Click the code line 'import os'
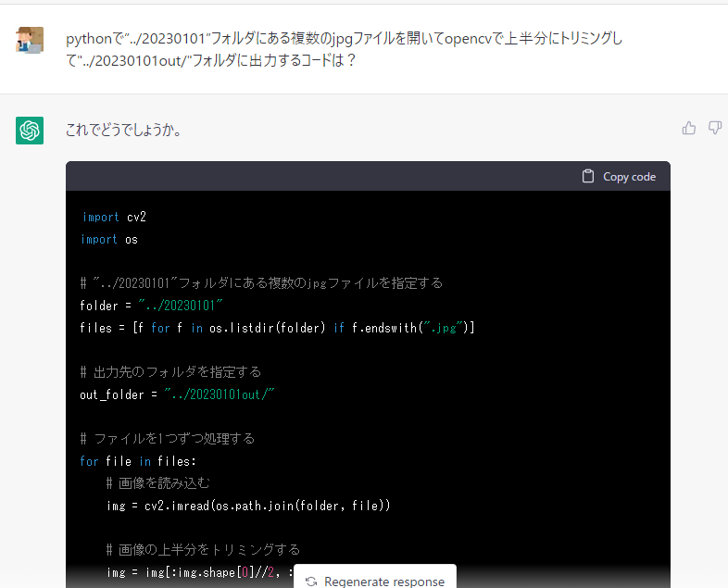Image resolution: width=728 pixels, height=588 pixels. [x=109, y=240]
